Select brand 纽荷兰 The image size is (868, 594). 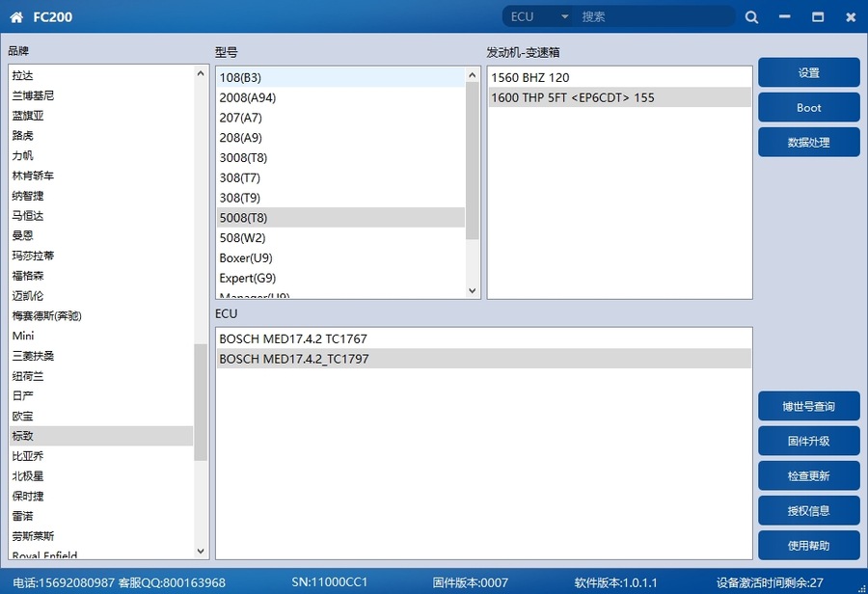(101, 376)
